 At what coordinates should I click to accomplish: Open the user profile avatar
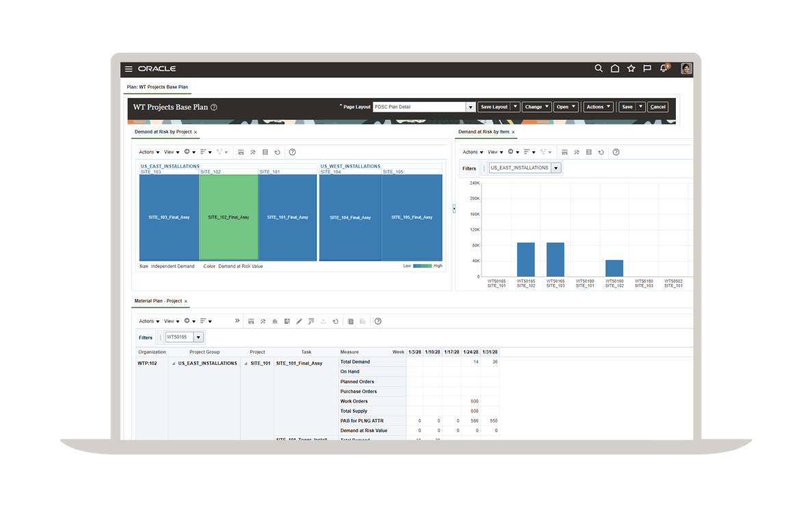pyautogui.click(x=685, y=68)
